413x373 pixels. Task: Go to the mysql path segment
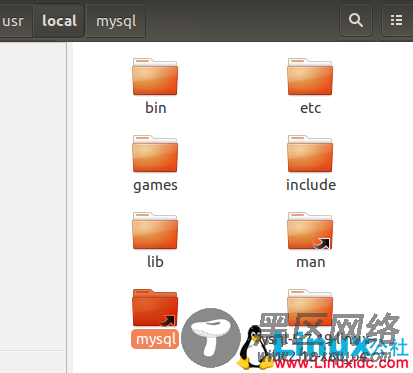click(x=116, y=21)
